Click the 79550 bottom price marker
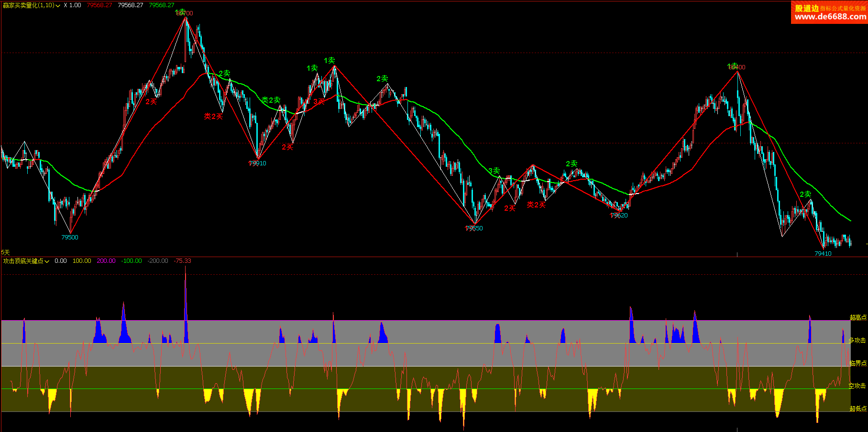 point(474,228)
